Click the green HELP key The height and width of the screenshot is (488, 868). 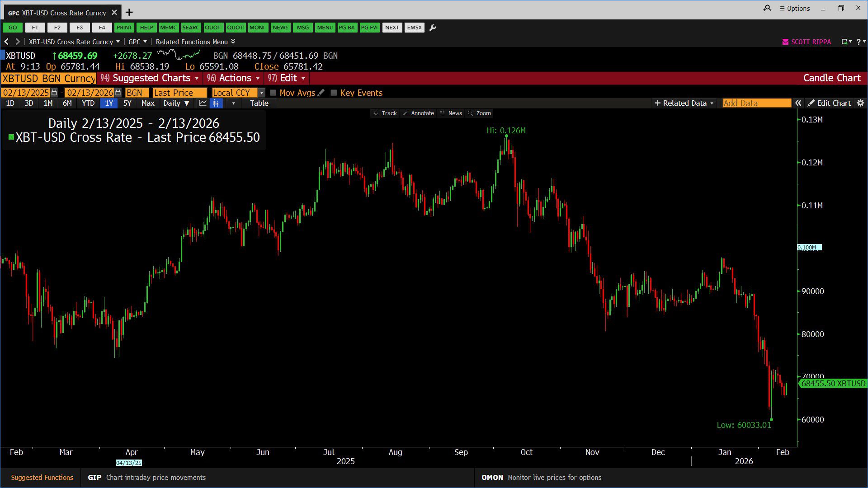pos(146,28)
